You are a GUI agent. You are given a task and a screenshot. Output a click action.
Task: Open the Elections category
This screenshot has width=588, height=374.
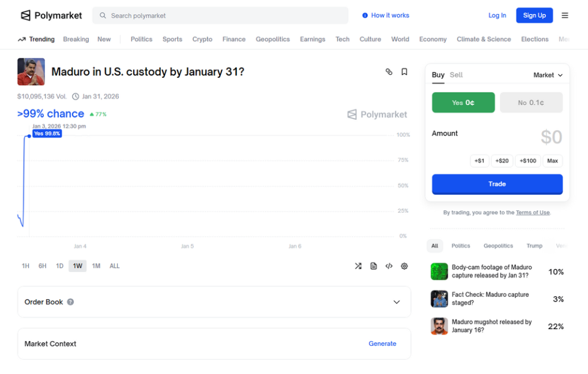click(x=535, y=39)
